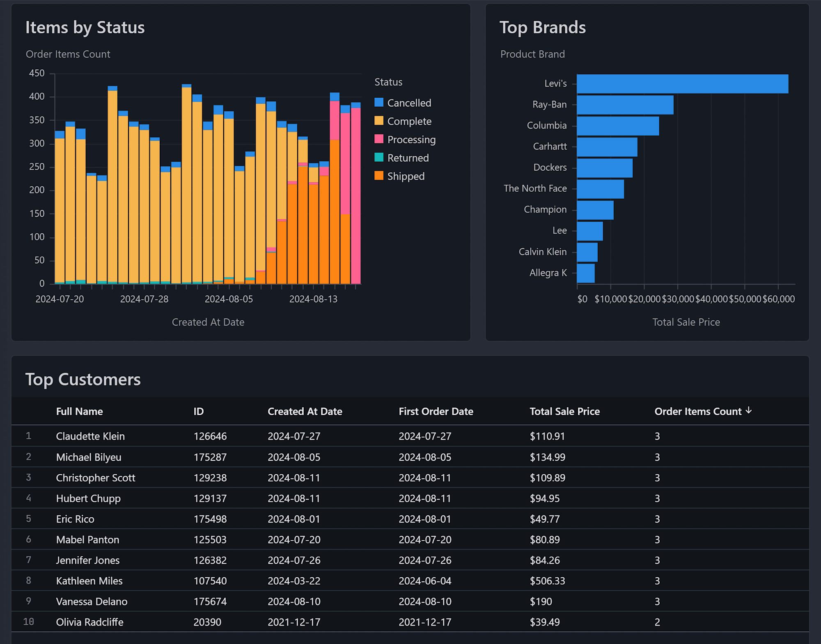Sort by Order Items Count column header
Image resolution: width=821 pixels, height=644 pixels.
(698, 411)
